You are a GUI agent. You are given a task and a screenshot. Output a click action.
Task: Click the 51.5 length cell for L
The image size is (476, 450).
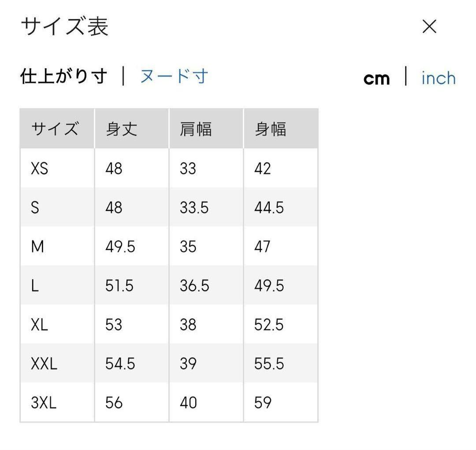pyautogui.click(x=119, y=286)
